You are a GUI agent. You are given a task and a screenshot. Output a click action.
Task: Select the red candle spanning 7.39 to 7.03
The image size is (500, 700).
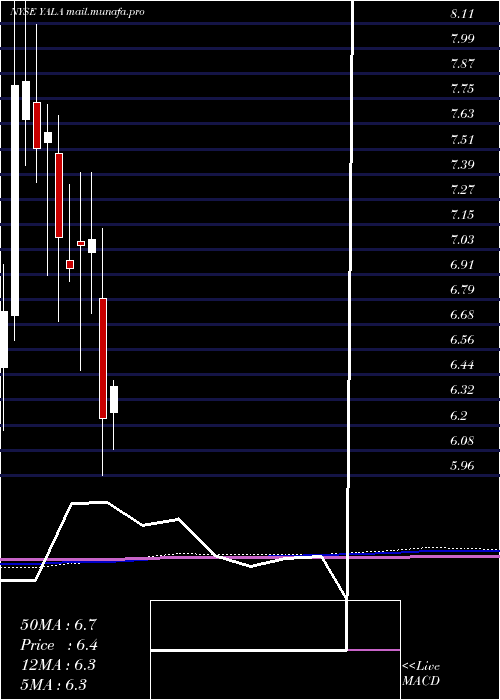point(59,195)
